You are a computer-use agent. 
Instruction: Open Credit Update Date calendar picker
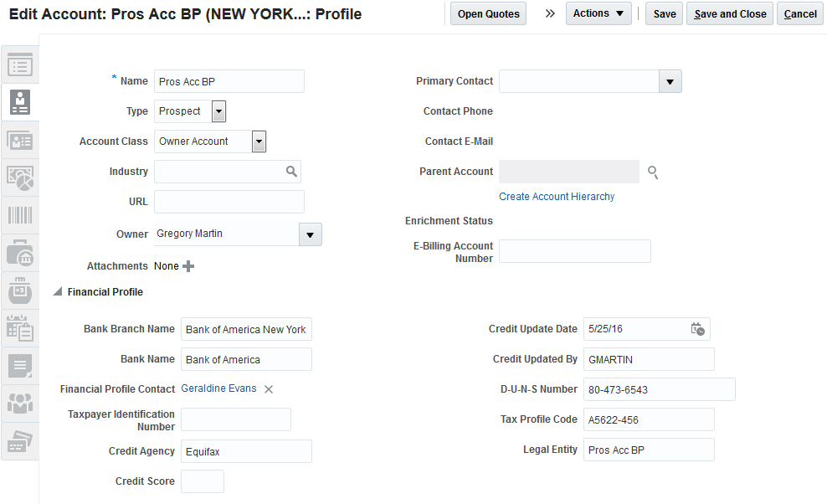click(x=697, y=329)
